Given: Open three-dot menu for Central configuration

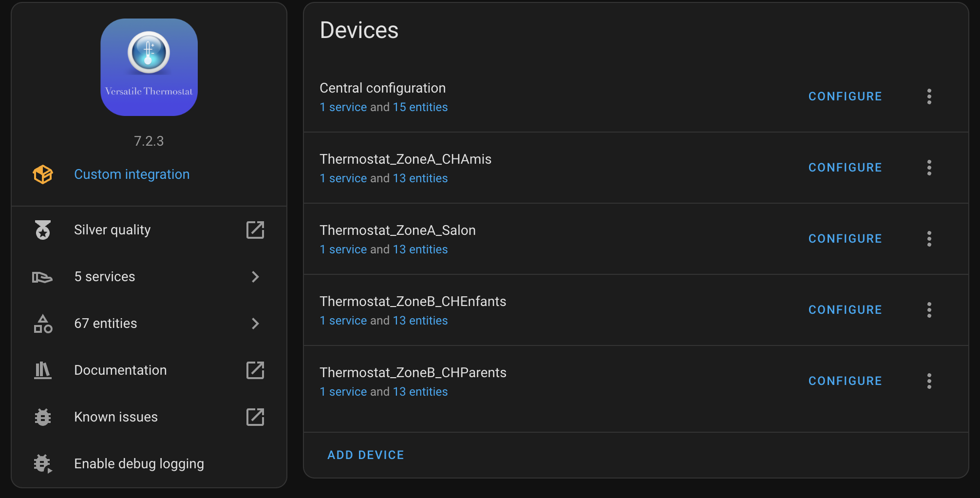Looking at the screenshot, I should coord(929,96).
